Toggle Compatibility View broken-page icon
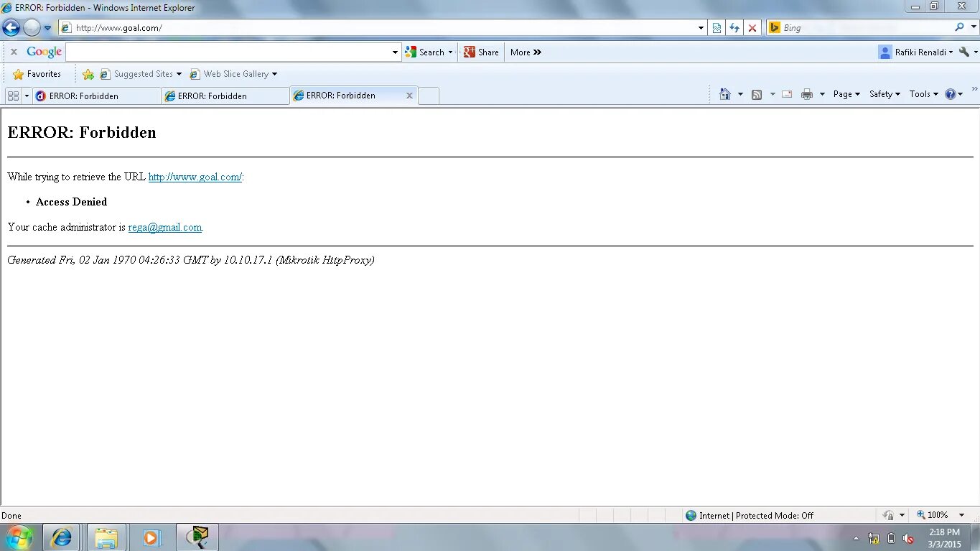 point(717,28)
